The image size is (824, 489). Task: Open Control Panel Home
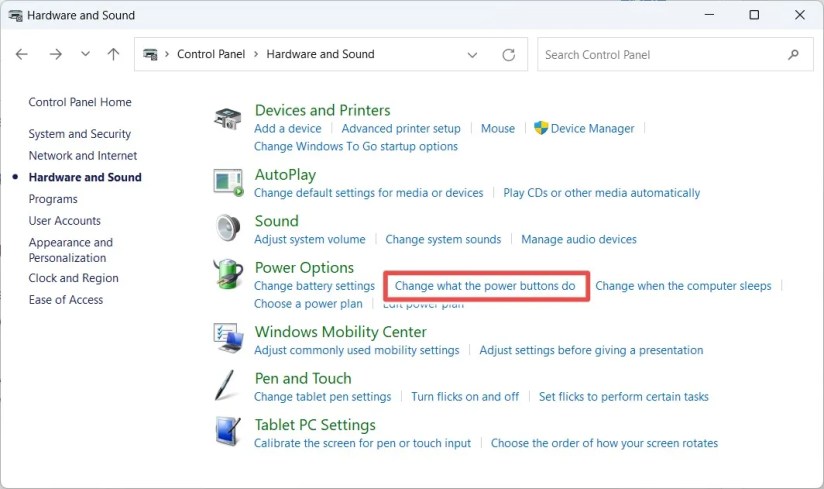80,102
